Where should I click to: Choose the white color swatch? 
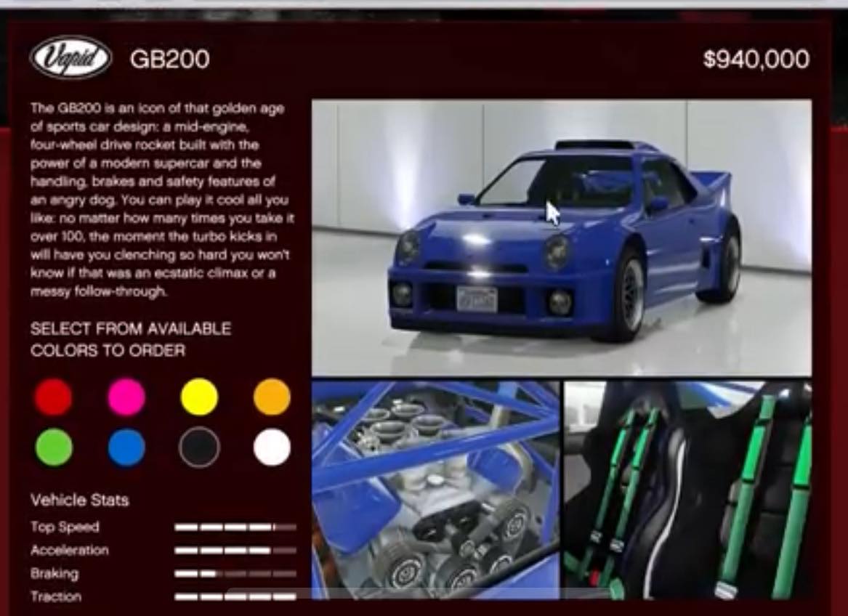272,447
